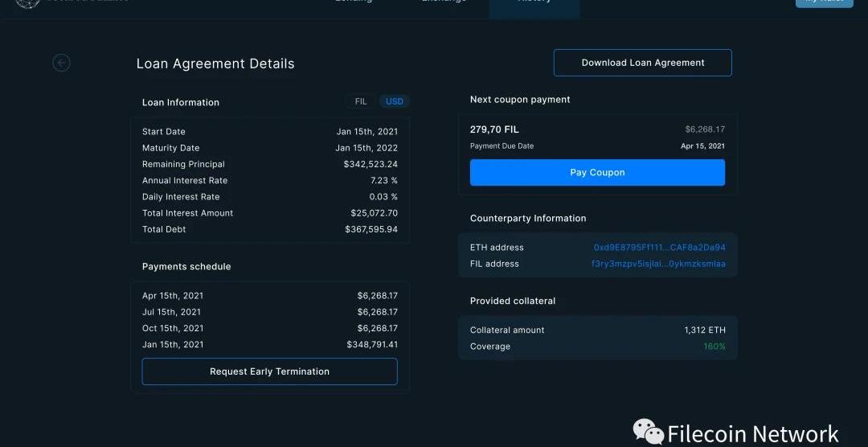Click the 279,70 FIL coupon amount
This screenshot has width=868, height=447.
pos(494,129)
